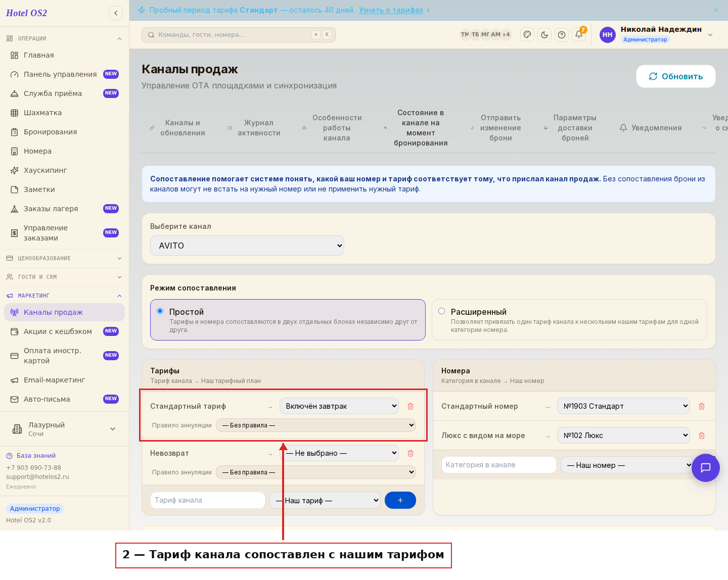Toggle dark mode moon icon

tap(544, 35)
